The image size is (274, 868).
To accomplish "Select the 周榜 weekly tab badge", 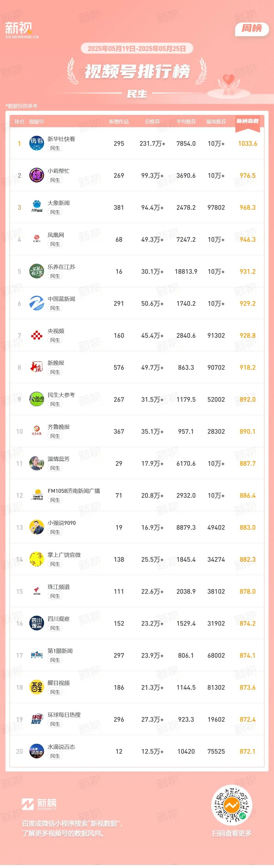I will coord(252,28).
